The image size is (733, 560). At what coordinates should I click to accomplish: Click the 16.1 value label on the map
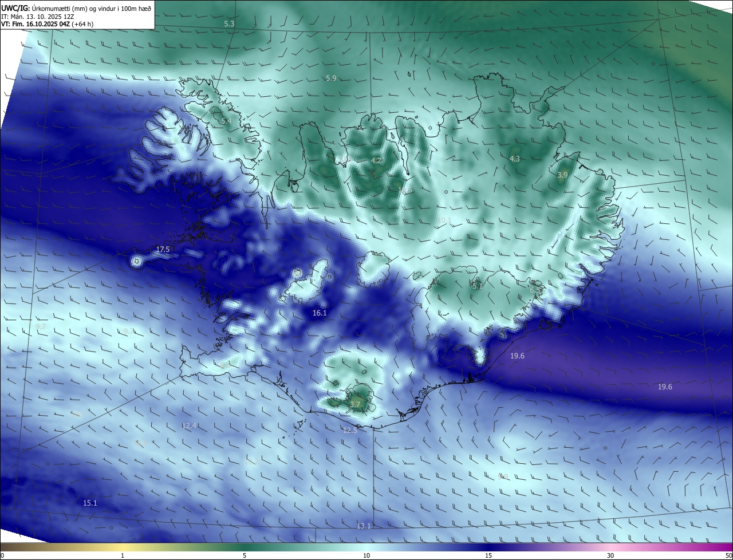point(320,313)
